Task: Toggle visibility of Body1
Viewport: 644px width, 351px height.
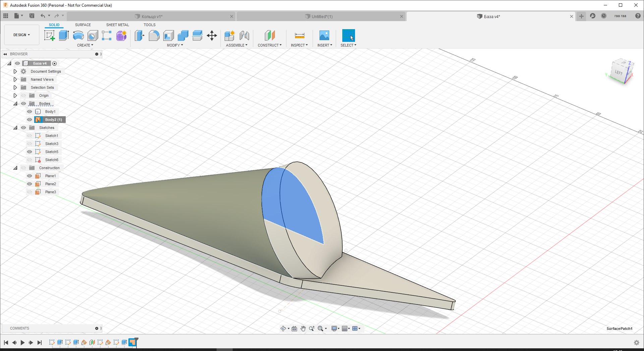Action: [30, 112]
